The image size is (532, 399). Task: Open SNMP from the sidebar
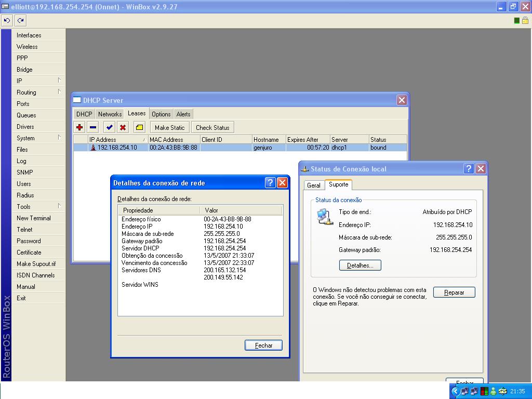[38, 172]
